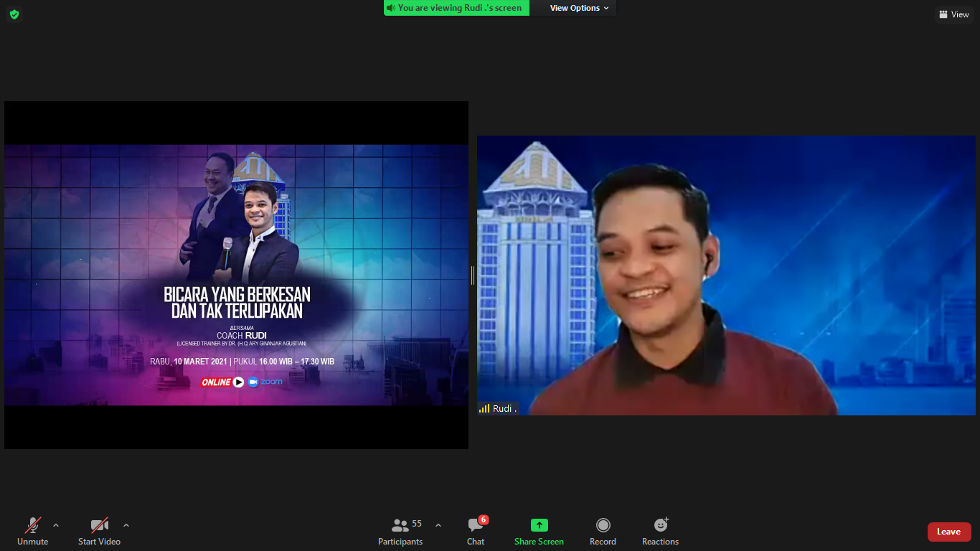
Task: Expand participants options arrow
Action: pos(438,525)
